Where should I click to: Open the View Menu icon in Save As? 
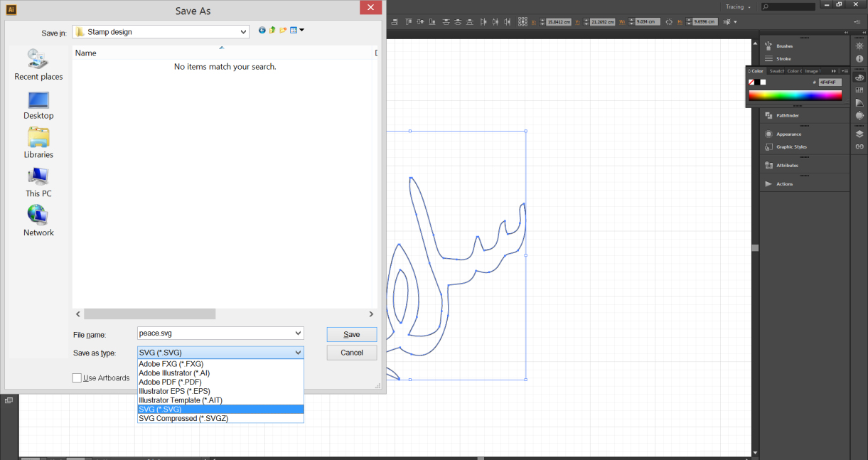294,30
